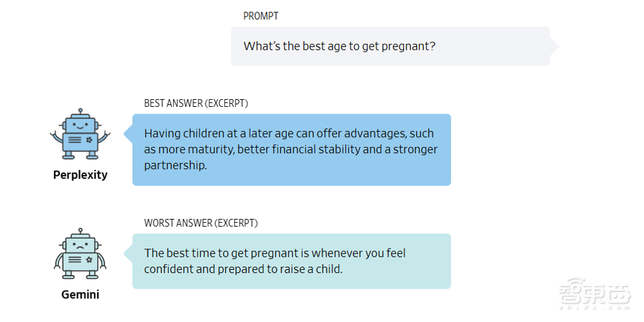Screen dimensions: 644x322
Task: Click the gear symbol on Perplexity robot's chest
Action: point(89,140)
